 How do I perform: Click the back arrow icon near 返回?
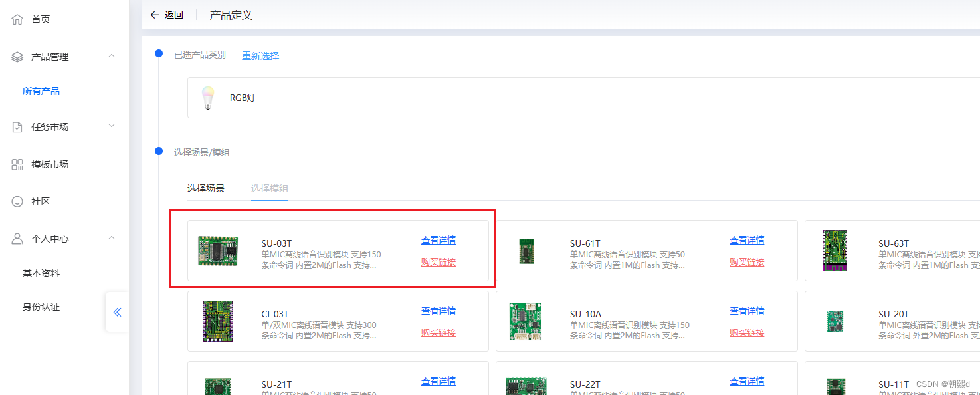pyautogui.click(x=155, y=15)
